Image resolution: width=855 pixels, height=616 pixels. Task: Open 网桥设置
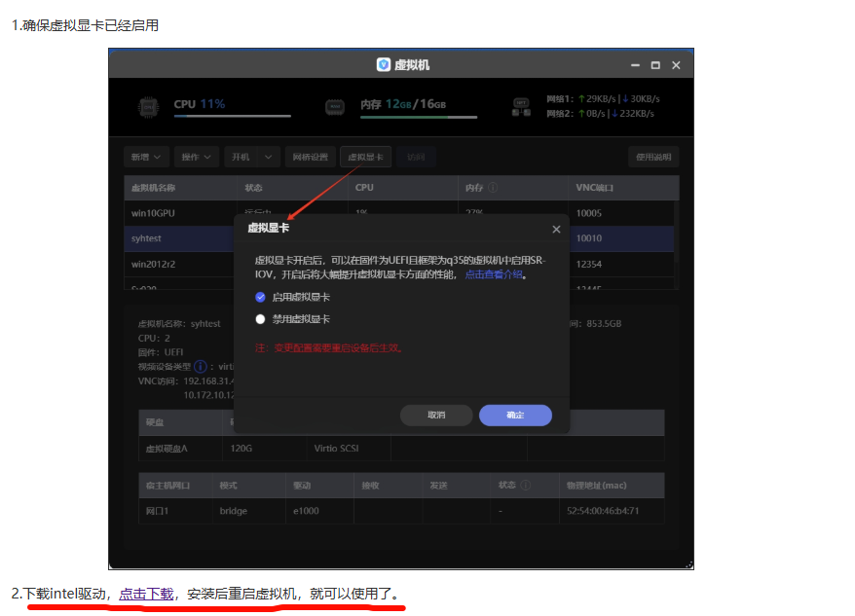[311, 157]
